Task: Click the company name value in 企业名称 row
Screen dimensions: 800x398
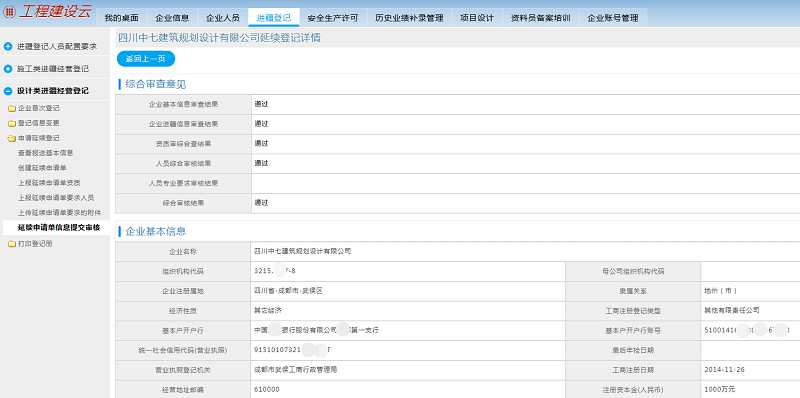Action: (x=303, y=251)
